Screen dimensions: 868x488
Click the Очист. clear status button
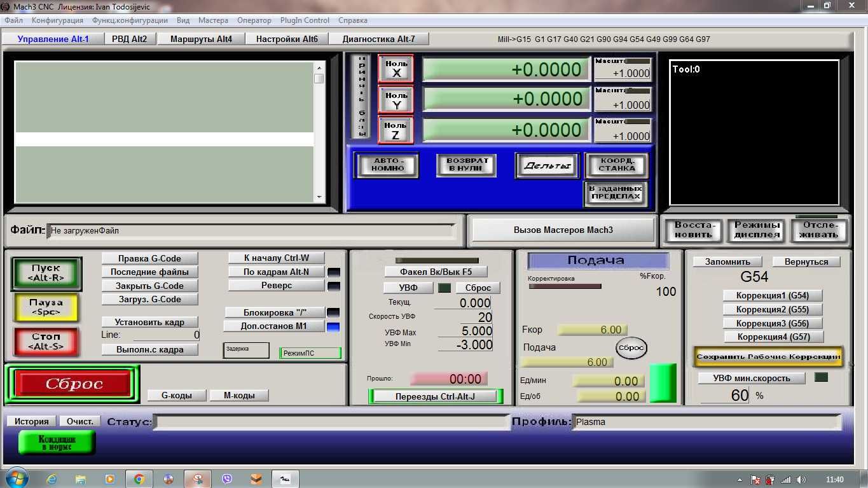click(80, 421)
